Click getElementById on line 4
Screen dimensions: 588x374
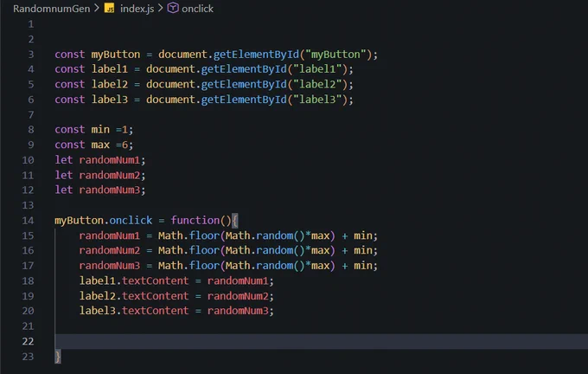point(244,69)
